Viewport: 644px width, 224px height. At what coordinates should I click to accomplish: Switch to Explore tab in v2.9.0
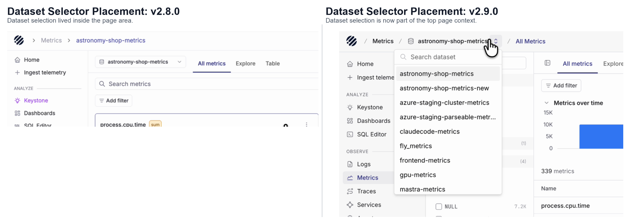tap(613, 64)
